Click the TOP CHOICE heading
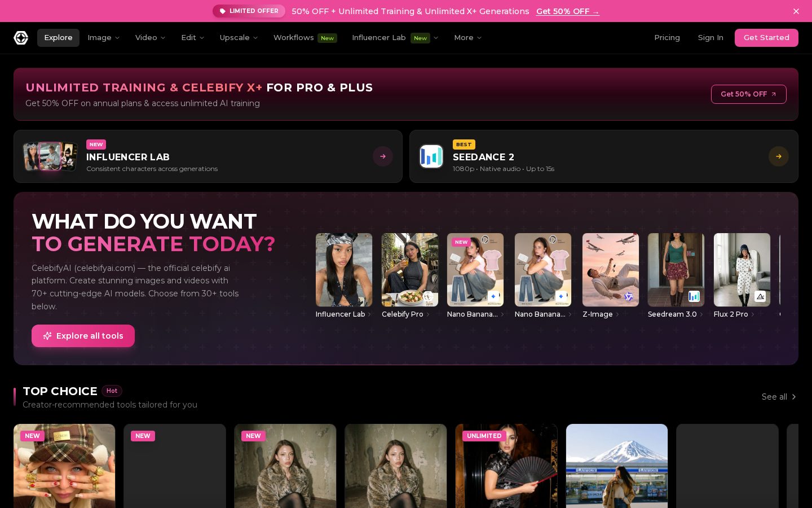Viewport: 812px width, 508px height. pos(60,391)
